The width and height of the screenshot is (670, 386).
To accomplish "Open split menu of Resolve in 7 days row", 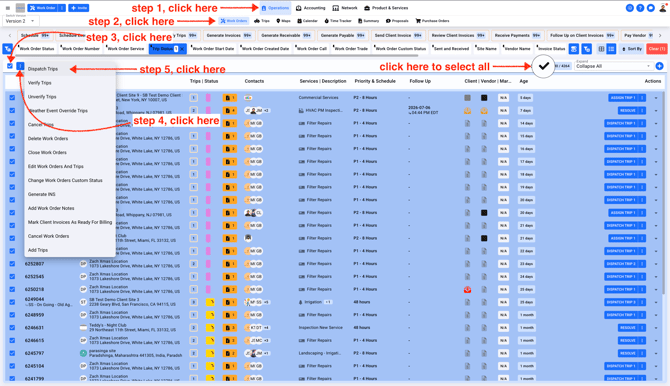I will pos(642,111).
